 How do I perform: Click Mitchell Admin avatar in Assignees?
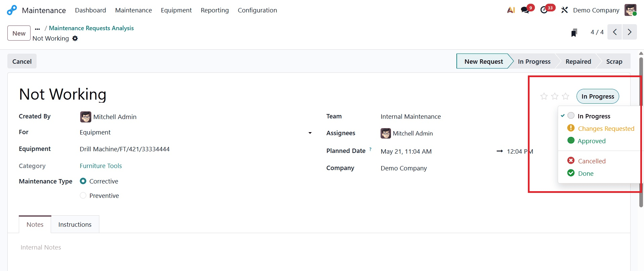[386, 133]
